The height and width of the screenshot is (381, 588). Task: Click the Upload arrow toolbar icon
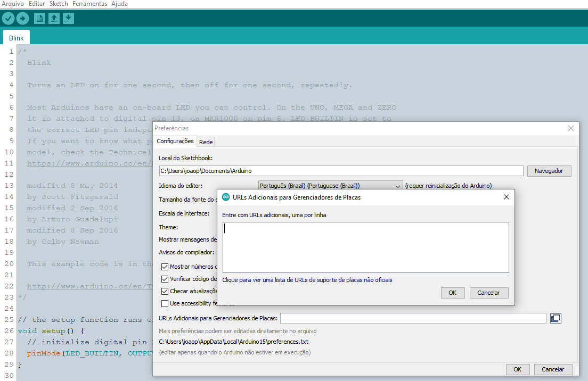22,18
